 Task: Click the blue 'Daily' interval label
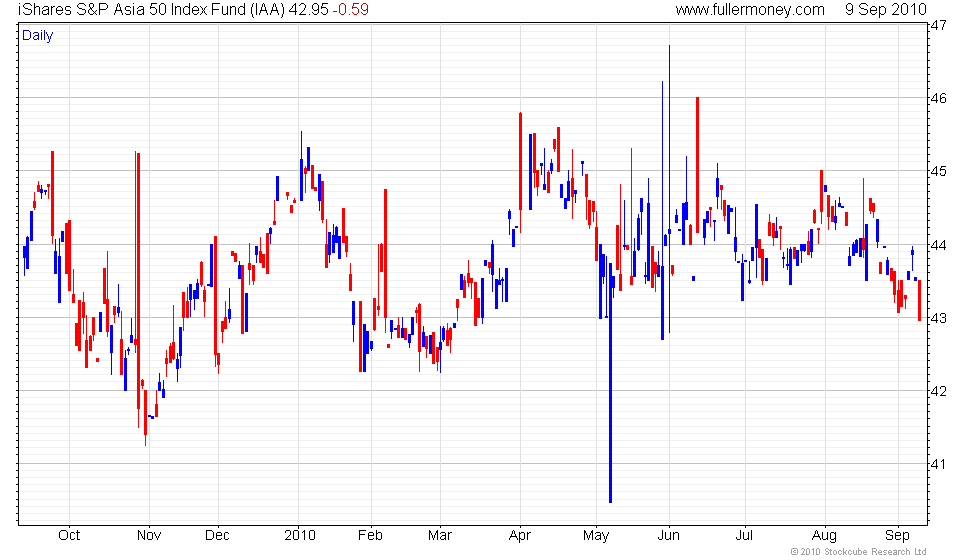pos(38,36)
